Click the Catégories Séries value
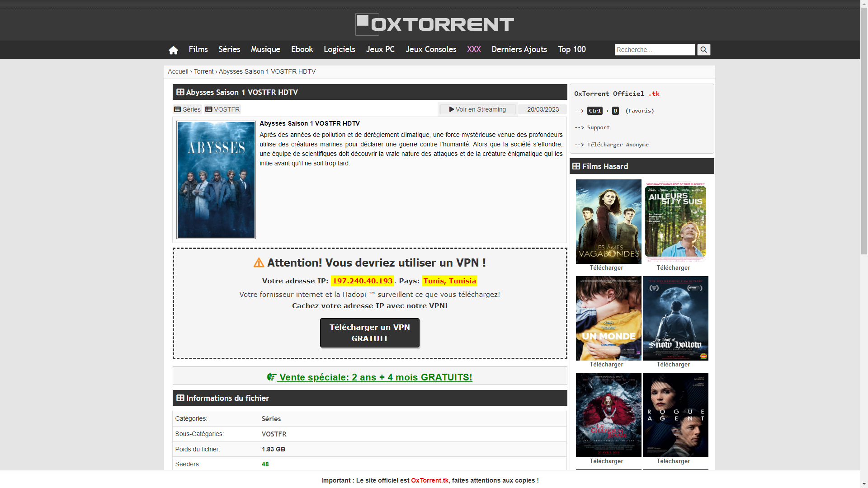The image size is (868, 488). 271,419
